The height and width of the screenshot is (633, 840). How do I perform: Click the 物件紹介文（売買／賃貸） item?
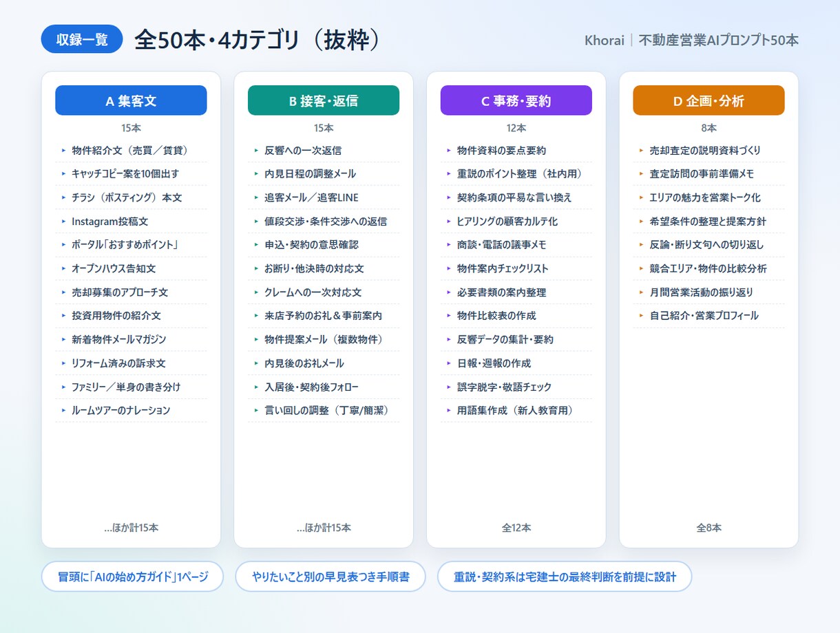tap(131, 150)
